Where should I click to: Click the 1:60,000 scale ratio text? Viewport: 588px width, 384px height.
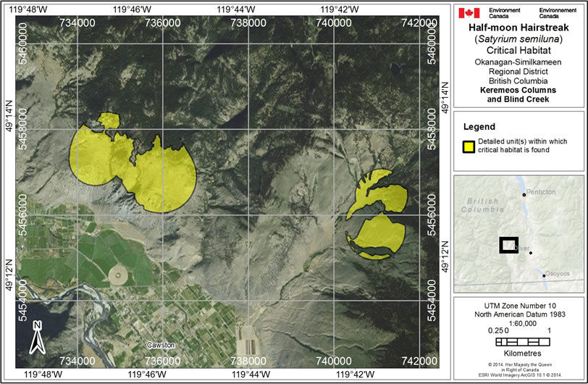pyautogui.click(x=520, y=324)
